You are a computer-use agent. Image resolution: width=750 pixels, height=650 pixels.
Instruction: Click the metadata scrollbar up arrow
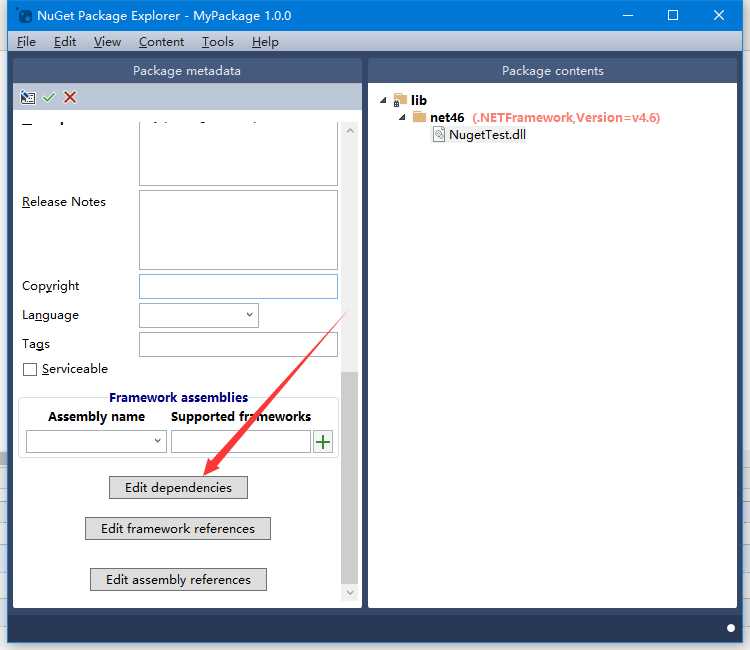point(350,130)
